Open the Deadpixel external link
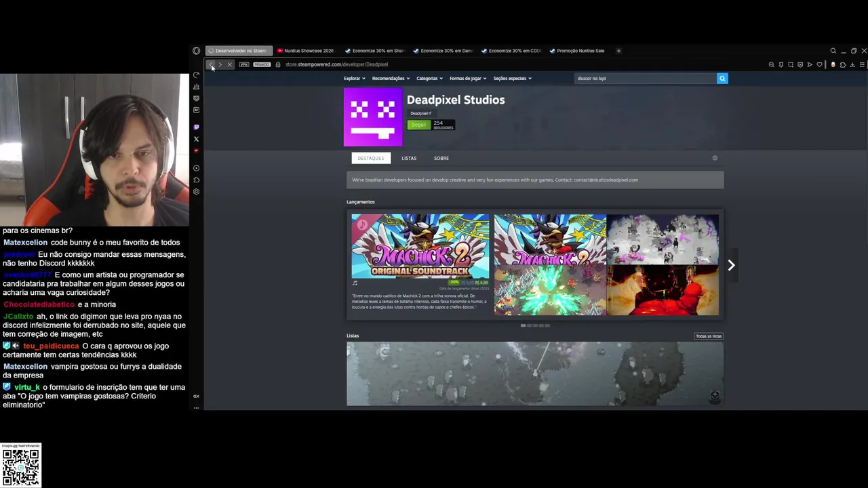This screenshot has width=868, height=488. [x=421, y=113]
